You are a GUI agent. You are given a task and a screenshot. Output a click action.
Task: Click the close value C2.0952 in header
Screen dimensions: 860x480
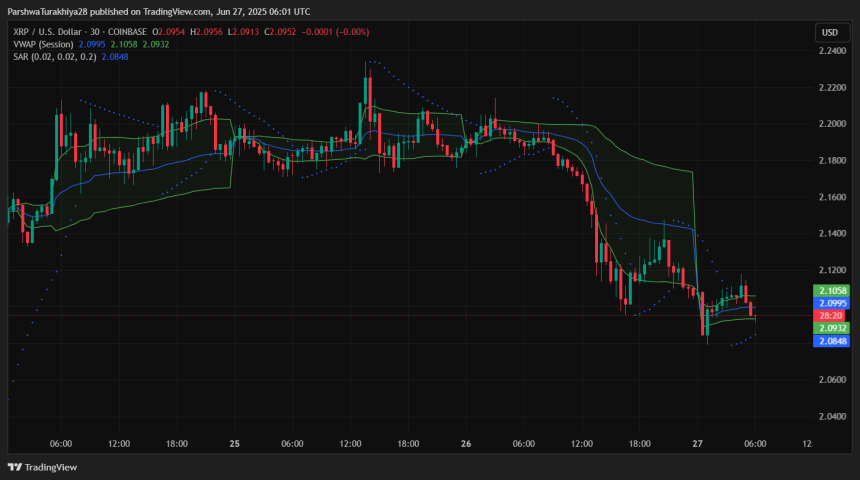click(x=280, y=32)
